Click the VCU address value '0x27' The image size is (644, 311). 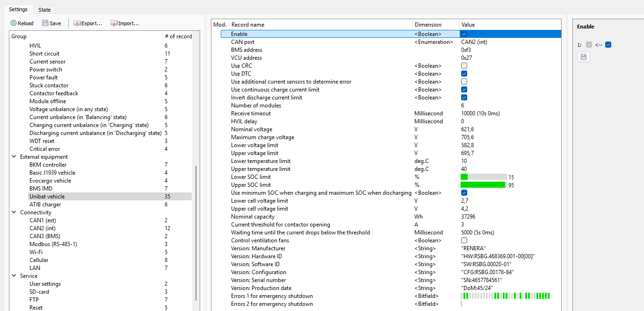click(x=466, y=58)
